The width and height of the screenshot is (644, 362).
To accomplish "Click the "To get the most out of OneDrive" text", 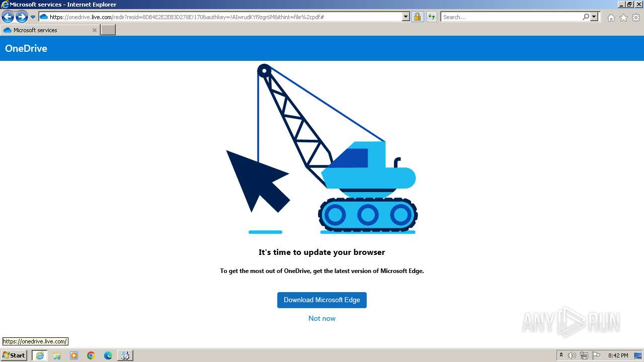I will 322,270.
